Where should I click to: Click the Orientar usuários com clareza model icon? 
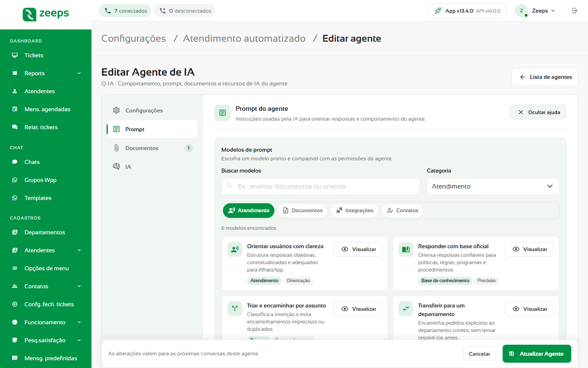click(x=235, y=249)
